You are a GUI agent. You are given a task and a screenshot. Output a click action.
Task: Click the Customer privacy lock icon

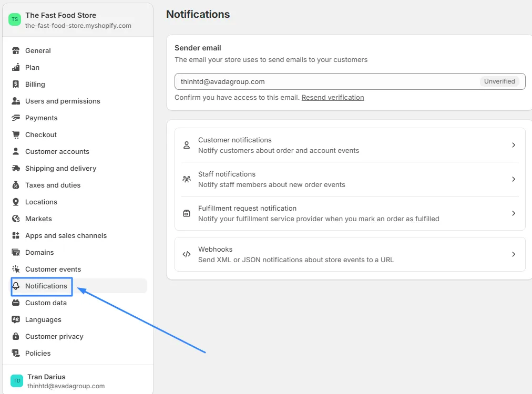(16, 336)
